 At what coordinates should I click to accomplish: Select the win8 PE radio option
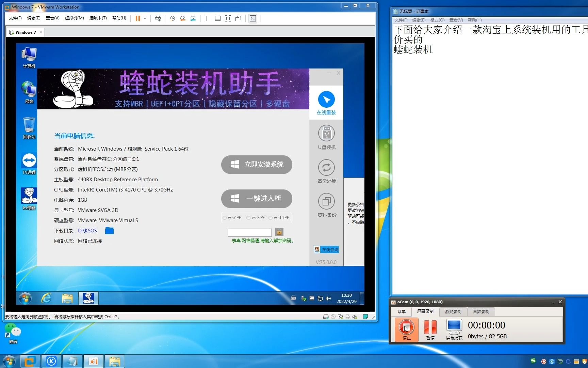pyautogui.click(x=256, y=218)
